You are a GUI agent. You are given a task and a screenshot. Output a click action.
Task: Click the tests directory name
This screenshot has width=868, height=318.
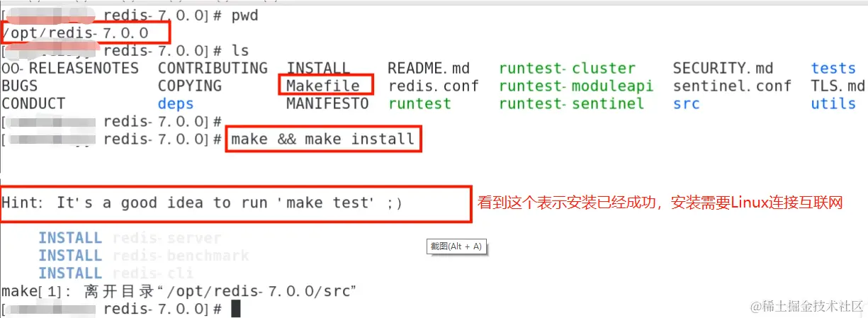click(x=833, y=69)
